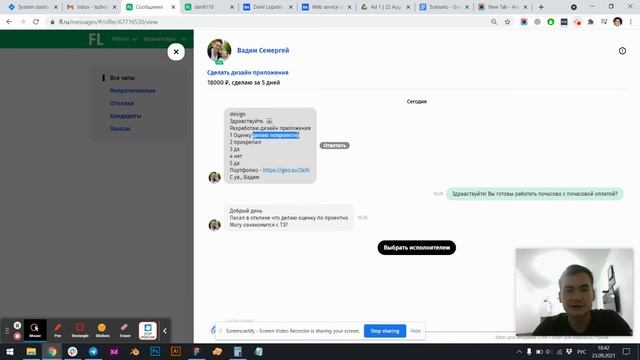Select the Screencastify Mouse tool

point(35,330)
